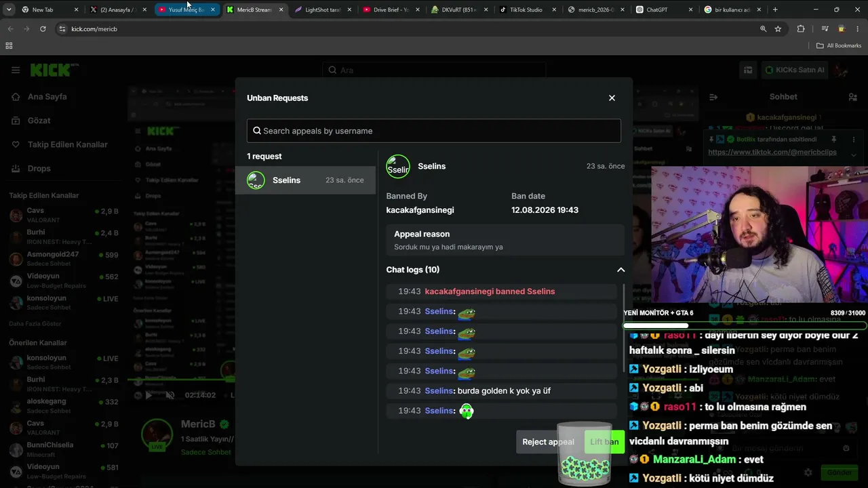Open the Asmongold247 channel

[64, 259]
